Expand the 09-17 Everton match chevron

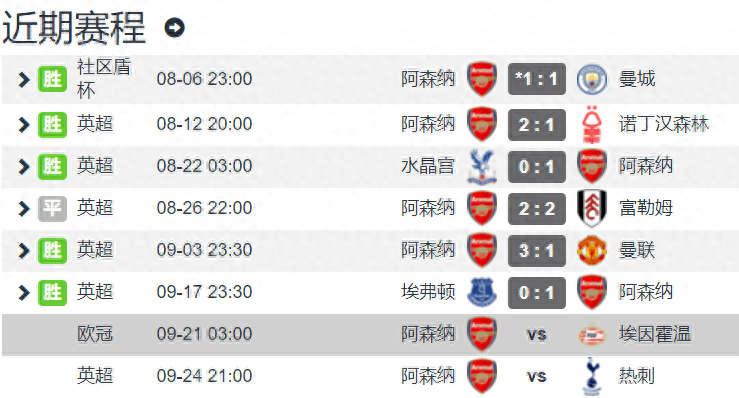(x=24, y=292)
